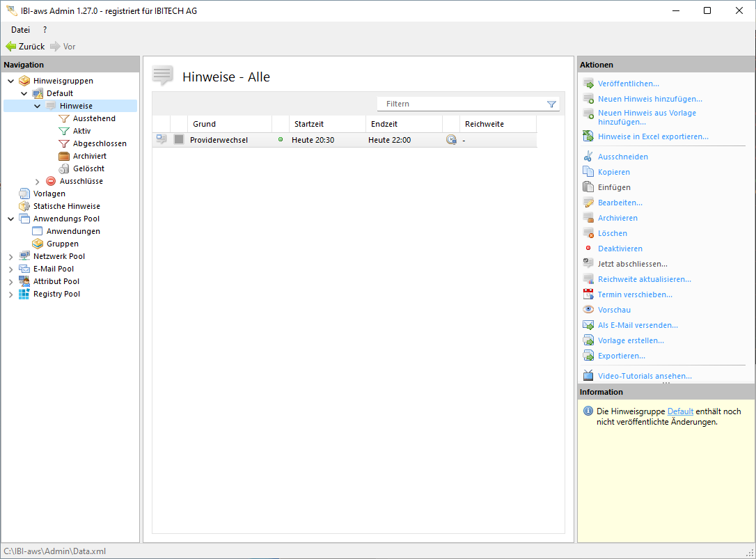Click the Video-Tutorials TV icon
Screen dimensions: 756x559
[588, 376]
